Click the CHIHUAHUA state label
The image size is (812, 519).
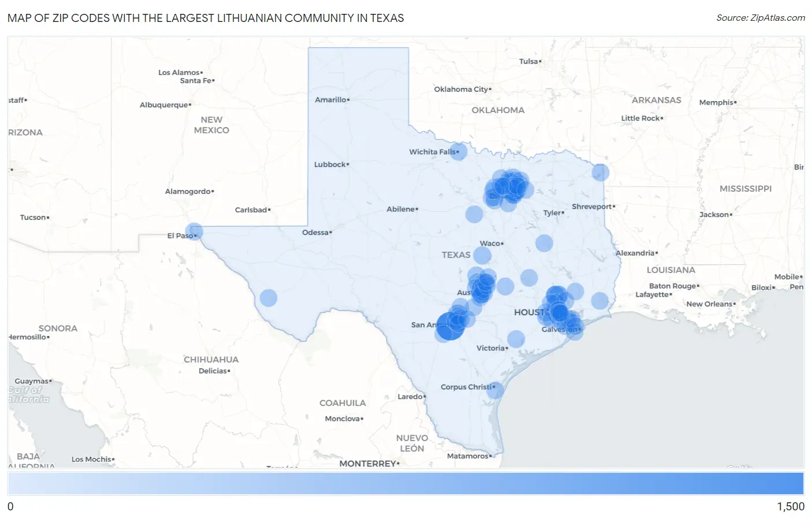[211, 360]
